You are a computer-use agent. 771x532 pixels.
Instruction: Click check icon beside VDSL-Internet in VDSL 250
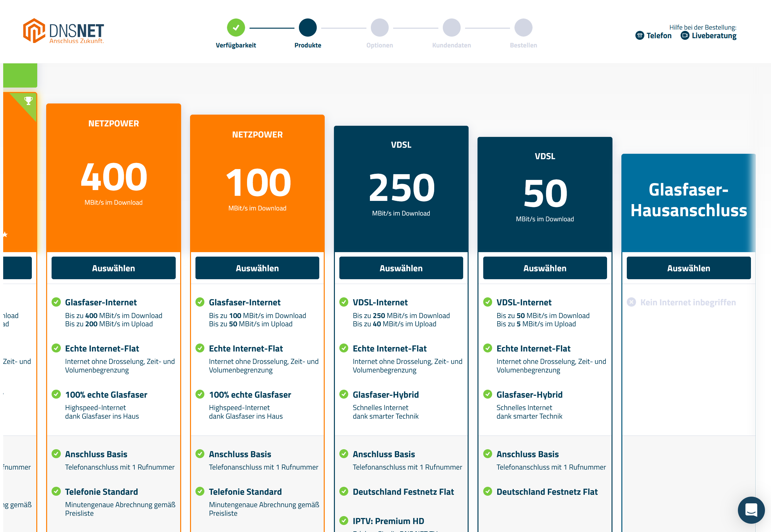[344, 302]
